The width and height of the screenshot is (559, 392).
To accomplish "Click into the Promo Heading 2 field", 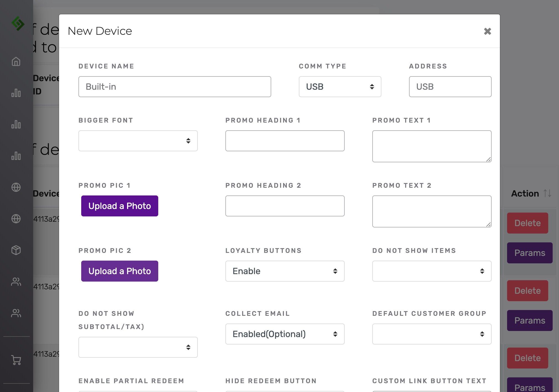I will coord(285,206).
